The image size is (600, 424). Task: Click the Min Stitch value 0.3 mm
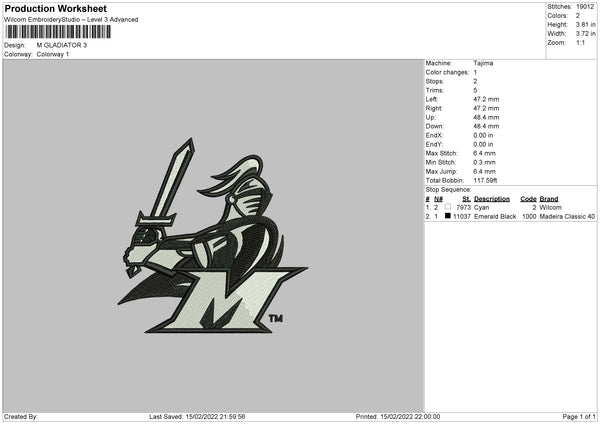(x=484, y=162)
